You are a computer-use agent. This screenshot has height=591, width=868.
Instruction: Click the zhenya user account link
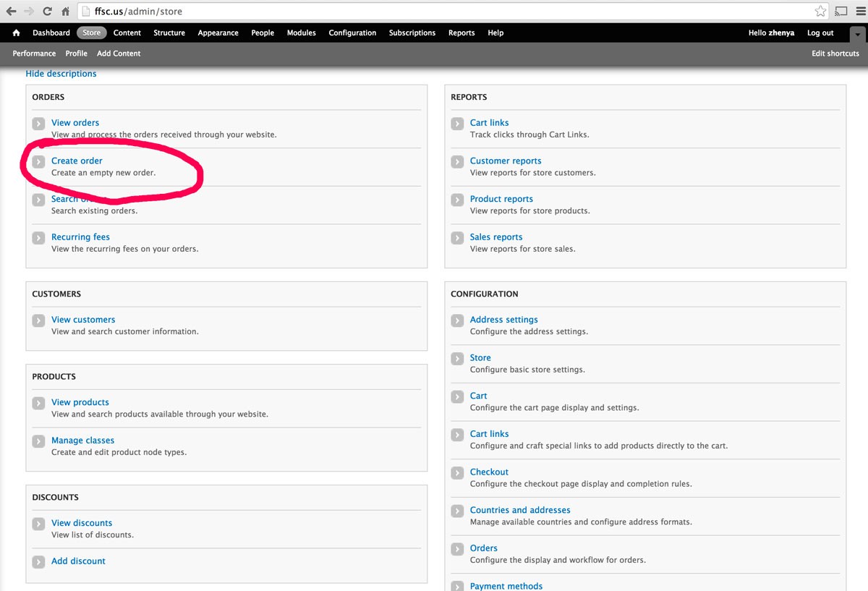coord(781,33)
